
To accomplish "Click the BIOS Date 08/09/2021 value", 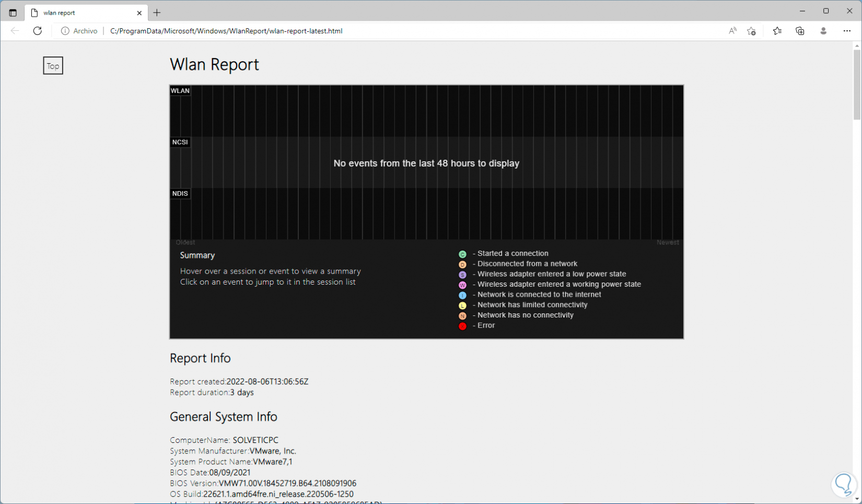I will click(x=230, y=473).
